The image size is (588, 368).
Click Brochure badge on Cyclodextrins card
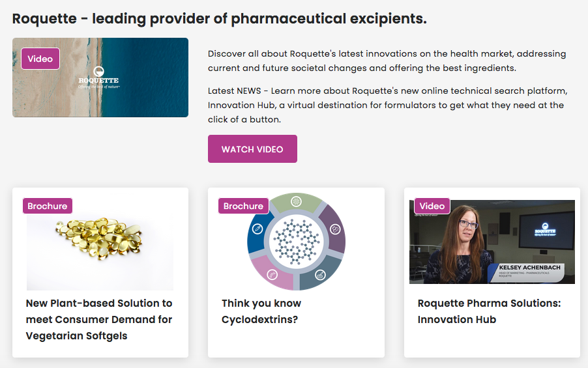click(x=243, y=206)
